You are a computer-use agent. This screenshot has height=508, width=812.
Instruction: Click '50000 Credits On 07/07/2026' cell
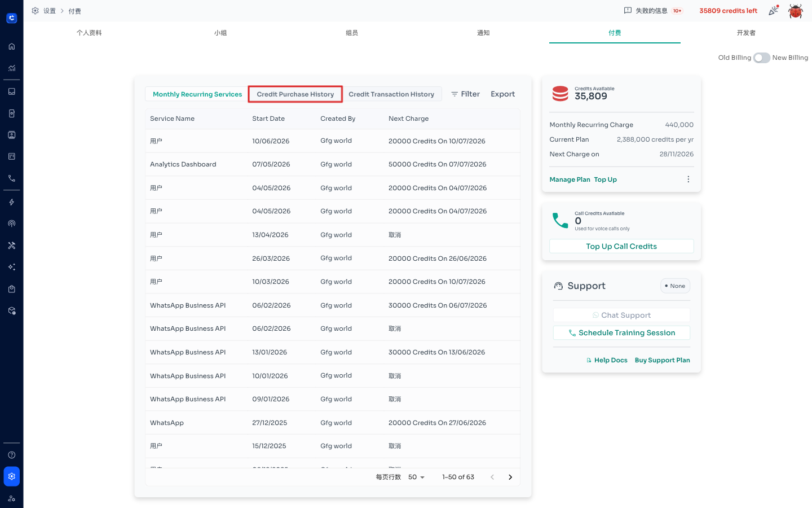coord(437,164)
